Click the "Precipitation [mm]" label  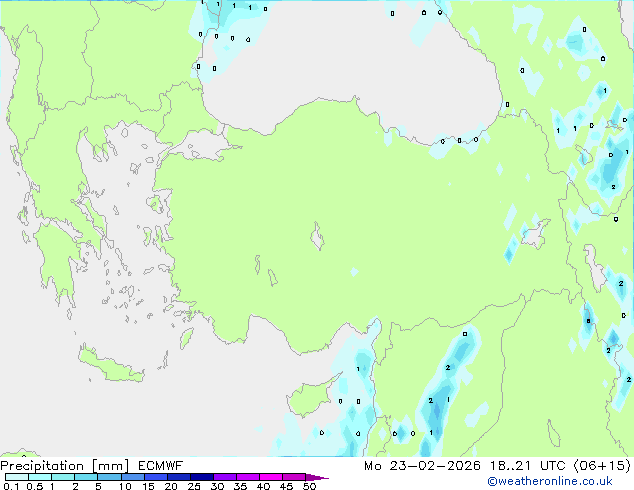click(65, 466)
